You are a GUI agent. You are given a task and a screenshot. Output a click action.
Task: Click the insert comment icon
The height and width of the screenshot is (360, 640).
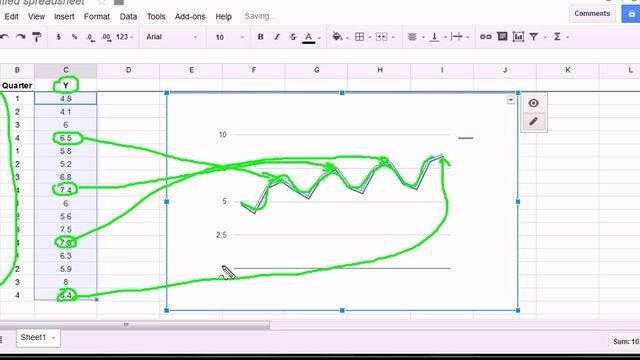tap(502, 37)
